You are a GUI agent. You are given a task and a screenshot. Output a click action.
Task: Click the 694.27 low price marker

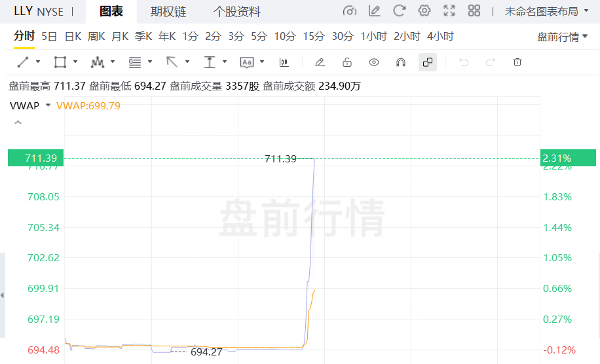[206, 352]
